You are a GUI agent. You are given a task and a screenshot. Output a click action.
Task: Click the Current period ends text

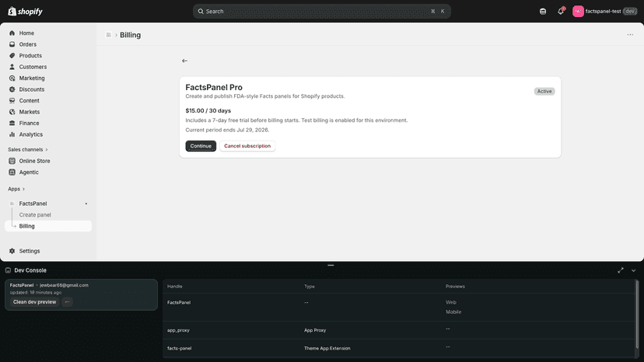(227, 130)
